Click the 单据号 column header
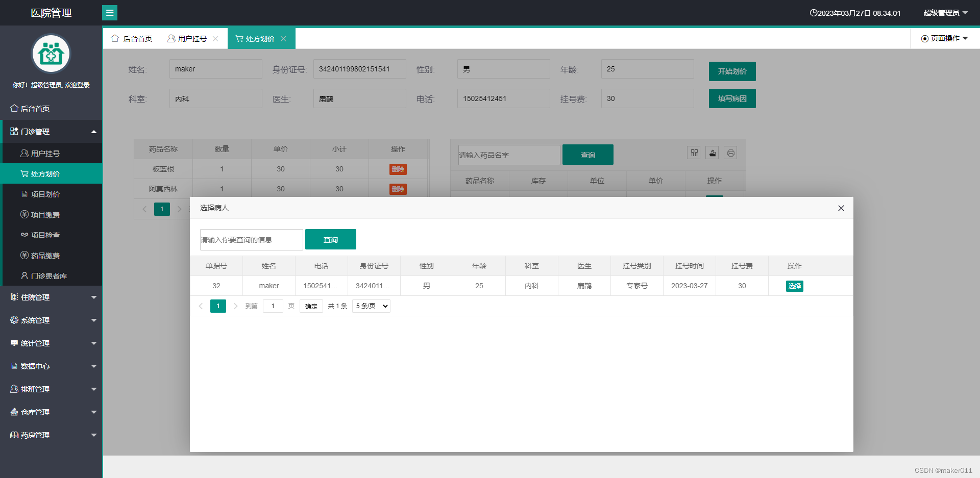 [216, 266]
